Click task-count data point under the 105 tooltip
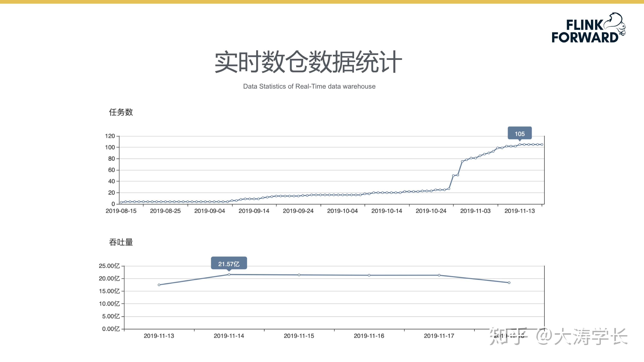Viewport: 644px width, 362px height. (520, 145)
